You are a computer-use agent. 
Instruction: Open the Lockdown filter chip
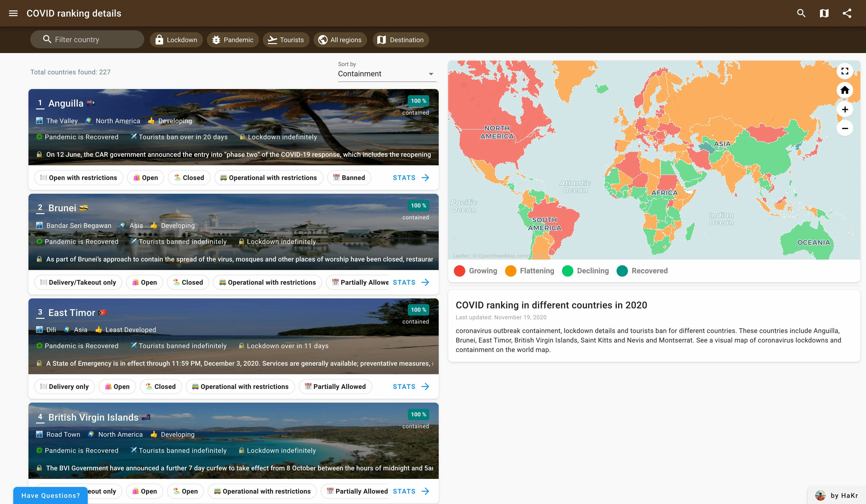(176, 40)
